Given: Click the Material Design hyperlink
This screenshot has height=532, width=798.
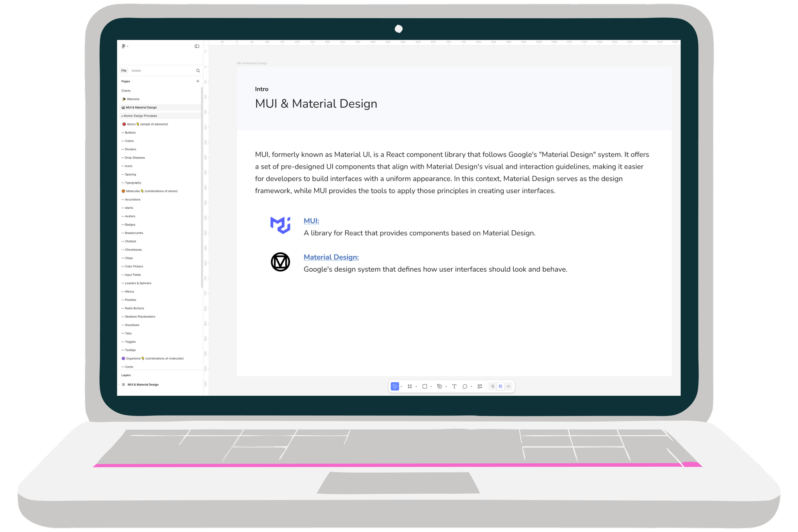Looking at the screenshot, I should [x=331, y=257].
